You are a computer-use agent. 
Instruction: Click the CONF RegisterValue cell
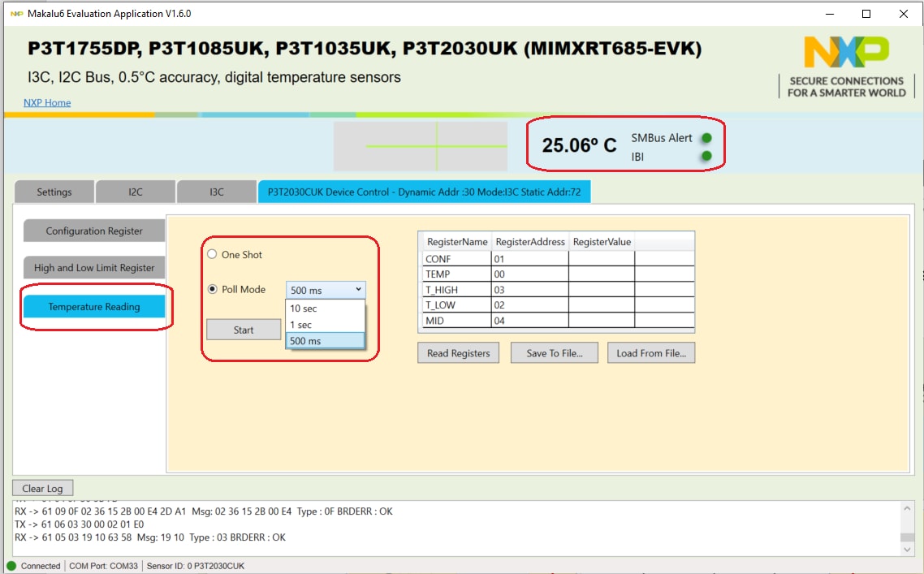tap(601, 259)
